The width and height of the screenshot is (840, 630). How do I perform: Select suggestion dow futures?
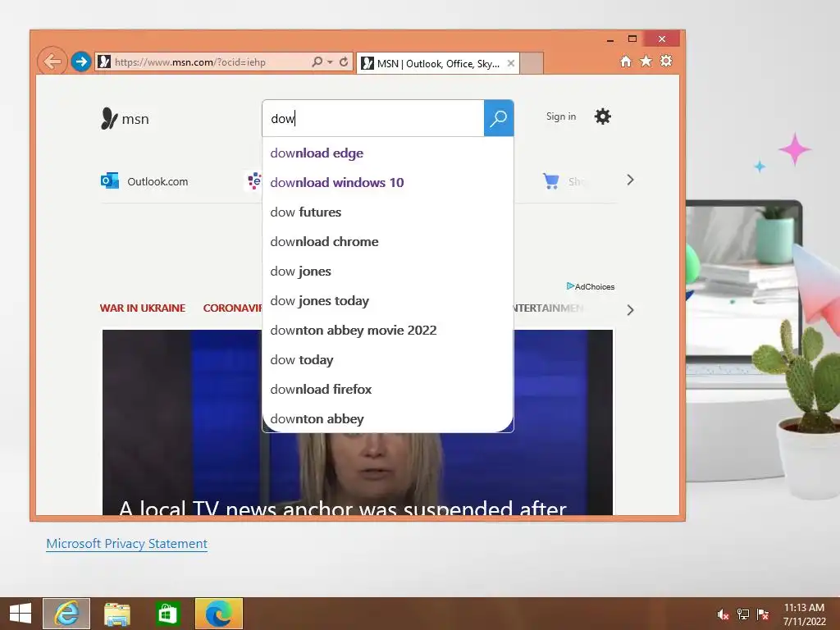387,212
